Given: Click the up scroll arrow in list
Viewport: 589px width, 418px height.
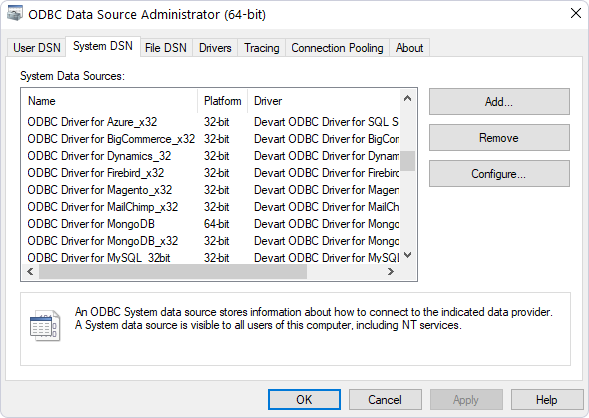Looking at the screenshot, I should point(408,99).
